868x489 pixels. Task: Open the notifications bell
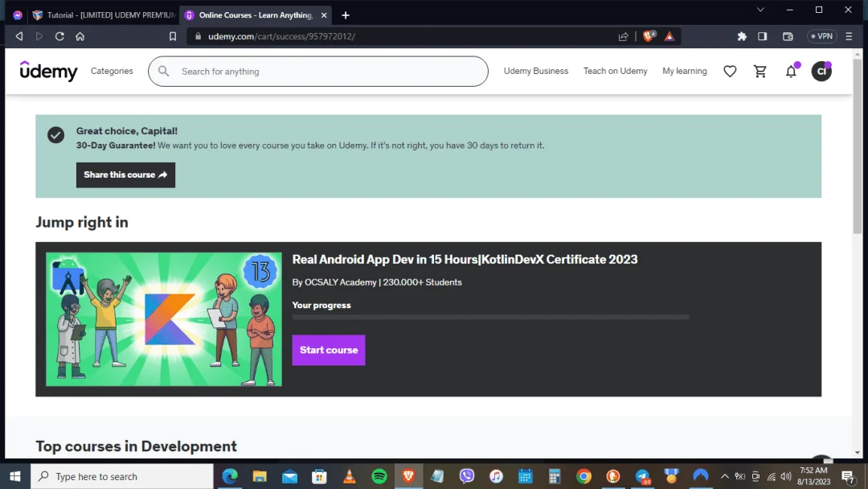(791, 71)
